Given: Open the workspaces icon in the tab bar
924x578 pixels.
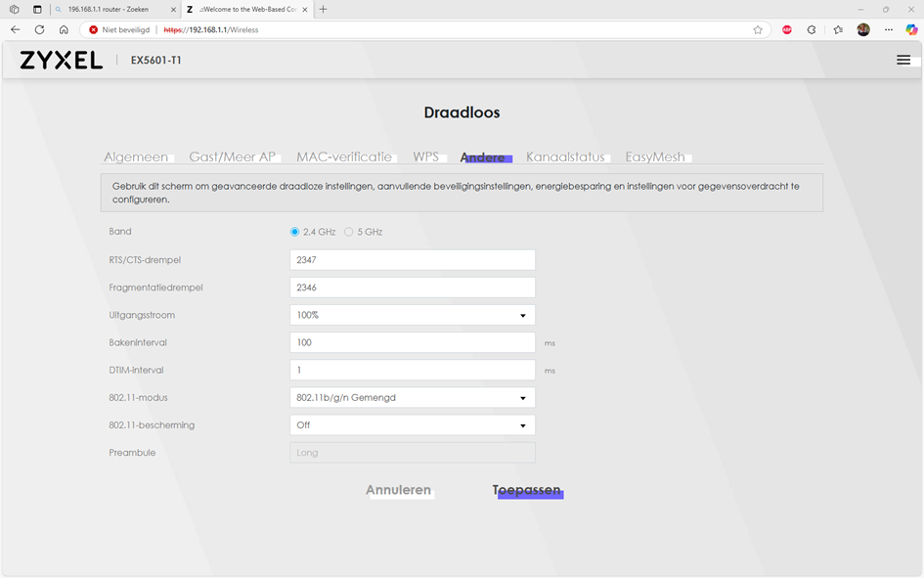Looking at the screenshot, I should (14, 10).
